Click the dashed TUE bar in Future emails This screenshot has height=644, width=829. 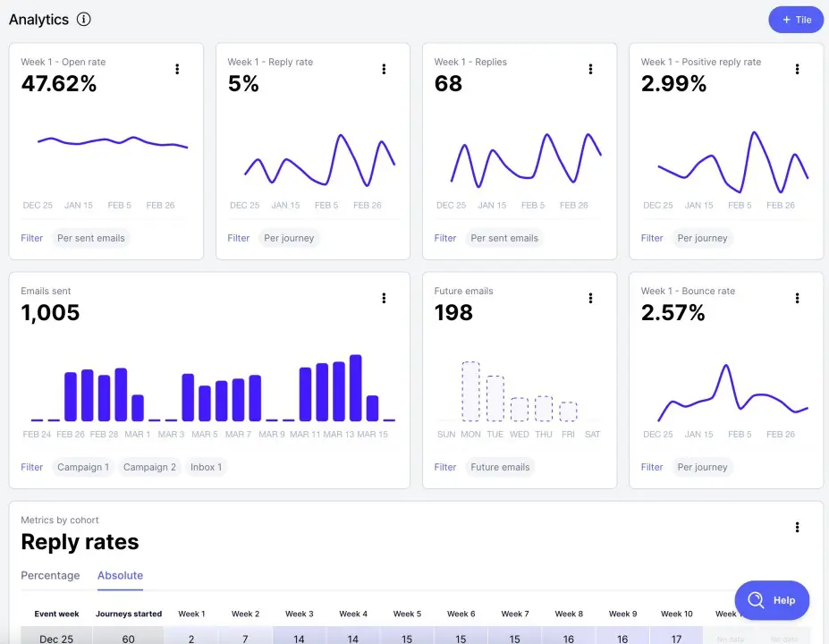pyautogui.click(x=495, y=398)
